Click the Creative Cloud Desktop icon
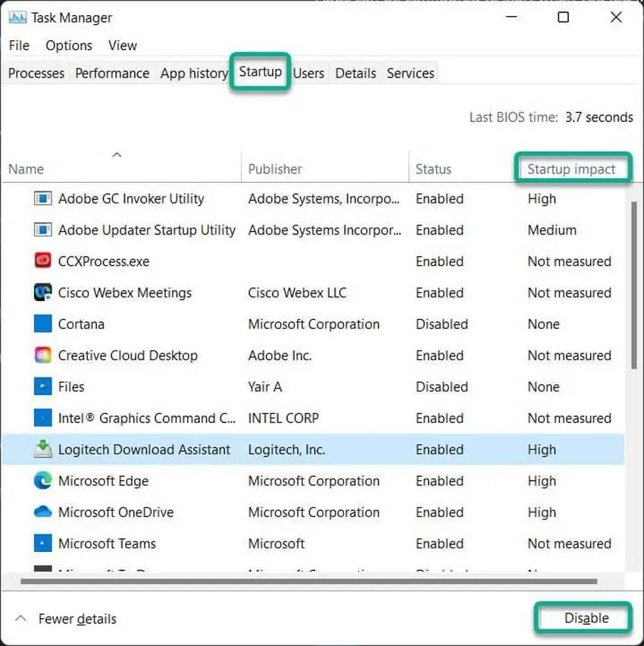The height and width of the screenshot is (646, 644). pos(43,355)
